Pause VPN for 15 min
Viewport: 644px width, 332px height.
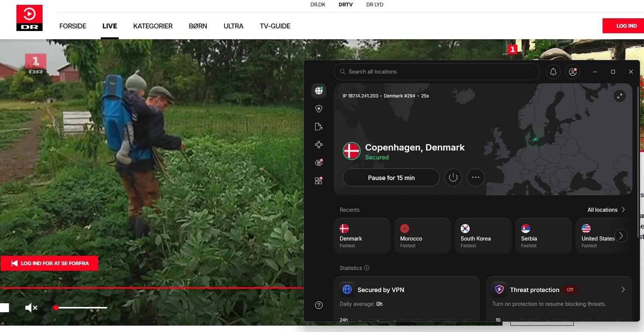(391, 177)
